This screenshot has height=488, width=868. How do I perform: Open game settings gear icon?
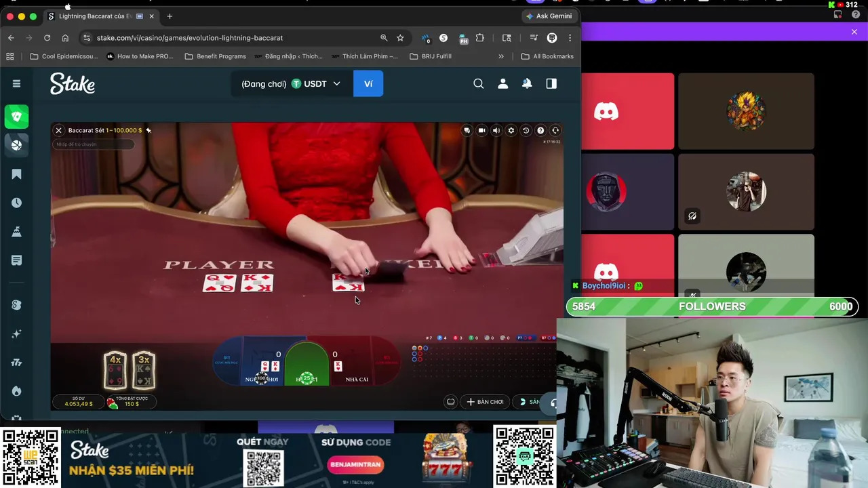pyautogui.click(x=511, y=130)
